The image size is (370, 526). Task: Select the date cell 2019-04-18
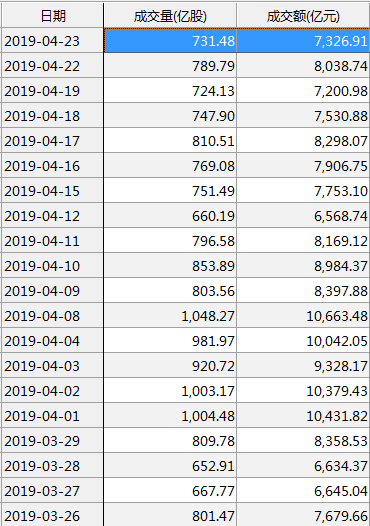click(x=52, y=116)
